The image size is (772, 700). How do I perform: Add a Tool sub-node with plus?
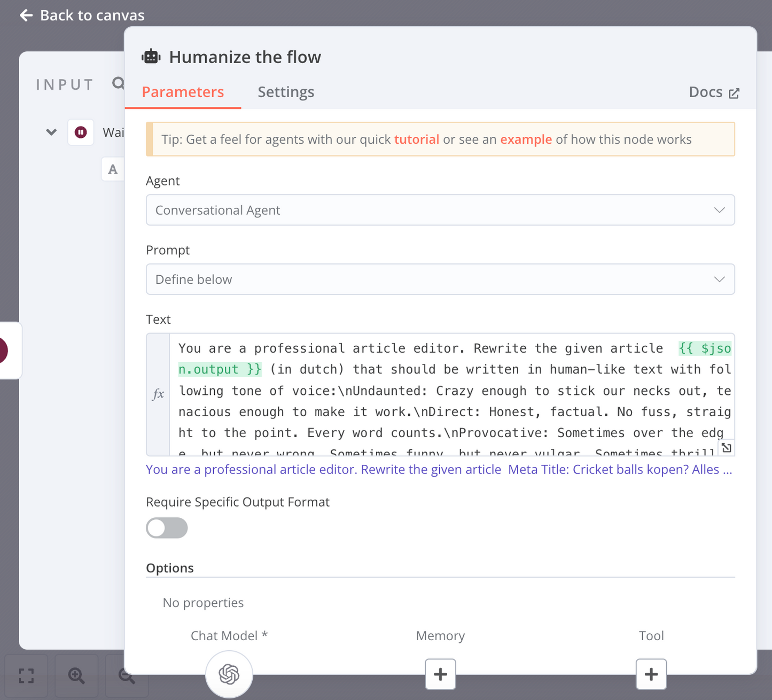coord(651,674)
